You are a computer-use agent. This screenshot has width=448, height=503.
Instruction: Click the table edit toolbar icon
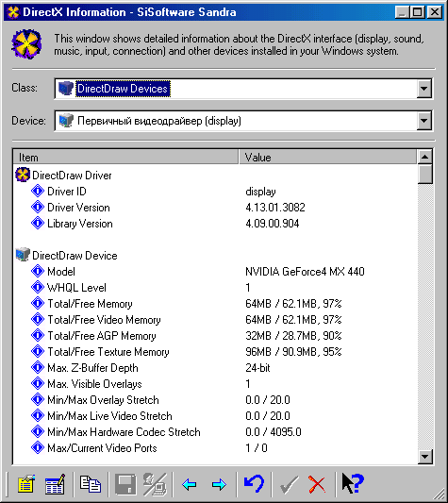coord(55,484)
